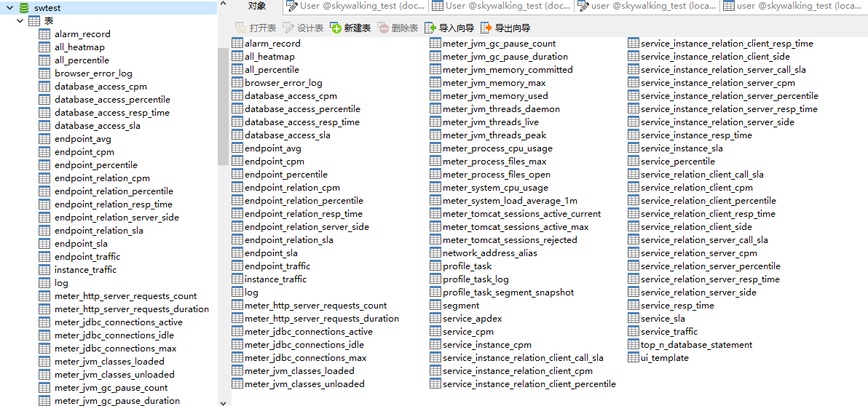The height and width of the screenshot is (406, 868).
Task: Select the swtest database icon in sidebar
Action: coord(24,8)
